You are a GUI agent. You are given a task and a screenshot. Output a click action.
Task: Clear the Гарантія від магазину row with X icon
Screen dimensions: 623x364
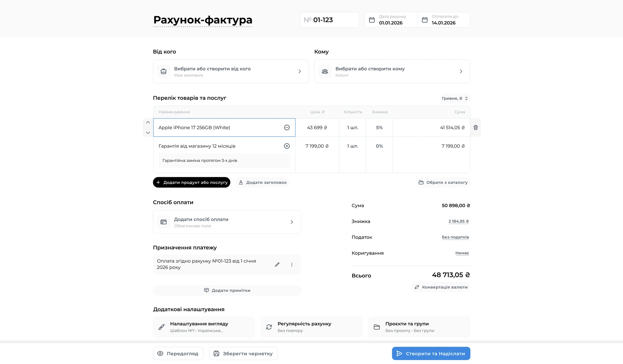pos(287,146)
